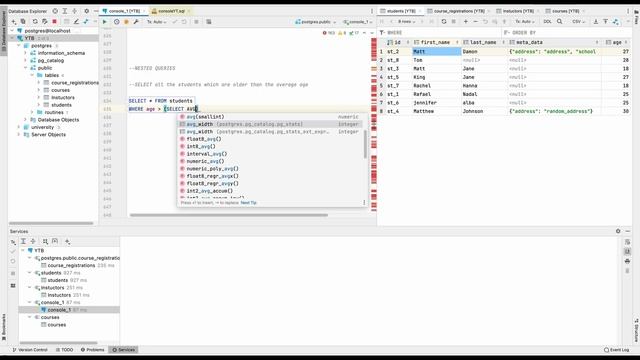Click the edit pencil icon in Database Explorer
Image resolution: width=640 pixels, height=360 pixels.
[76, 22]
